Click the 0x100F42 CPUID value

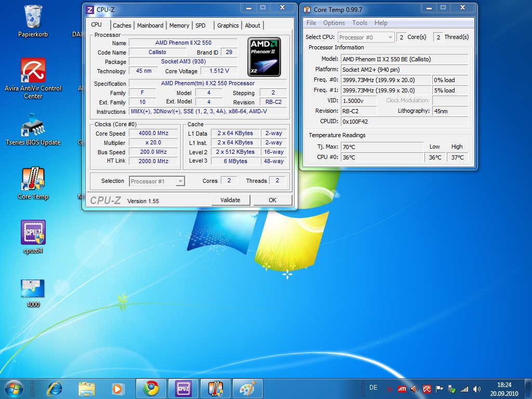404,122
